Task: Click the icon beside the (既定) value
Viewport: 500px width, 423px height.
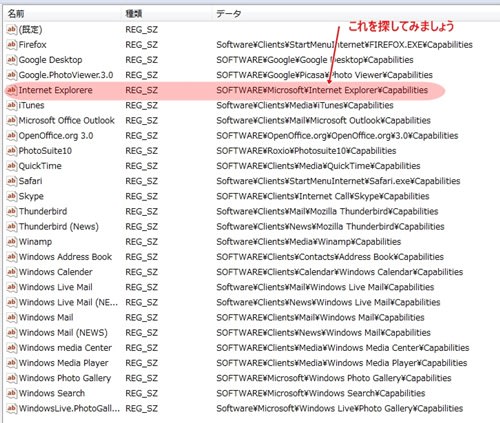Action: coord(11,30)
